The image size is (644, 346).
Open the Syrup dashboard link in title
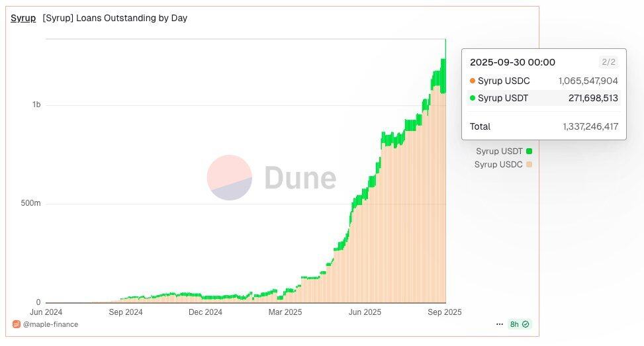click(x=23, y=18)
